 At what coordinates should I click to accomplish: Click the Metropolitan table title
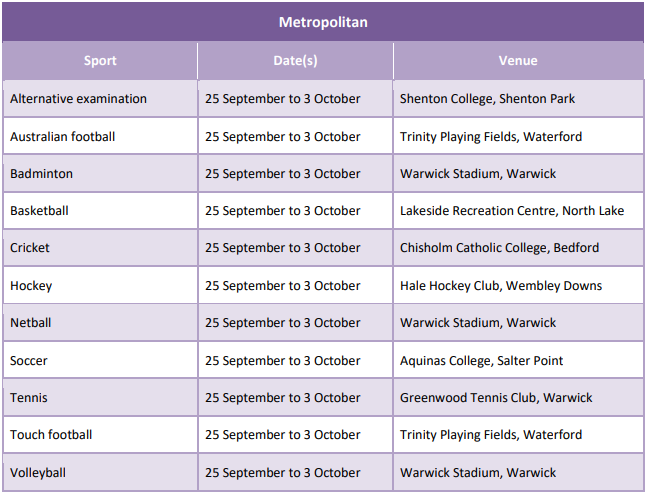pyautogui.click(x=323, y=22)
